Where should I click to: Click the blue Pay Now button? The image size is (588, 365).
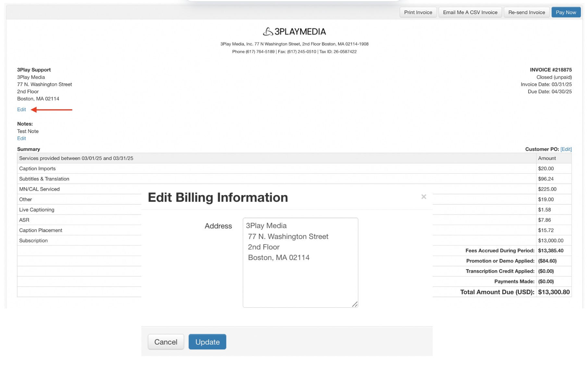pos(566,12)
